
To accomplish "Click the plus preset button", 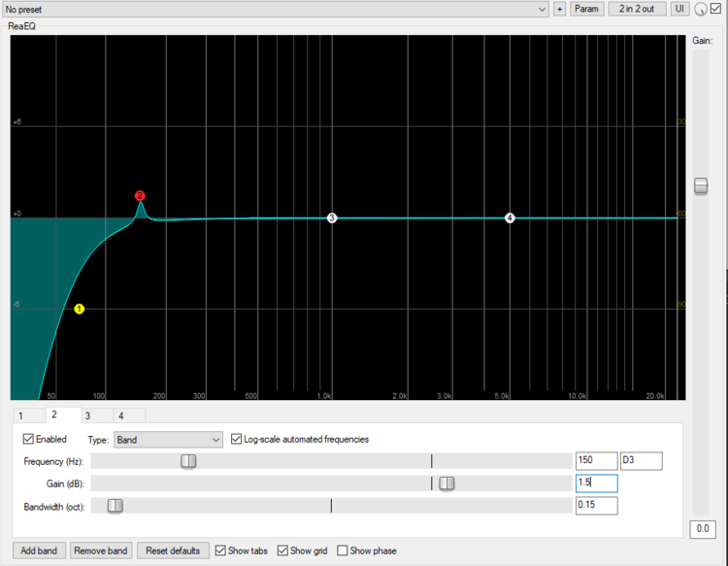I will (559, 9).
